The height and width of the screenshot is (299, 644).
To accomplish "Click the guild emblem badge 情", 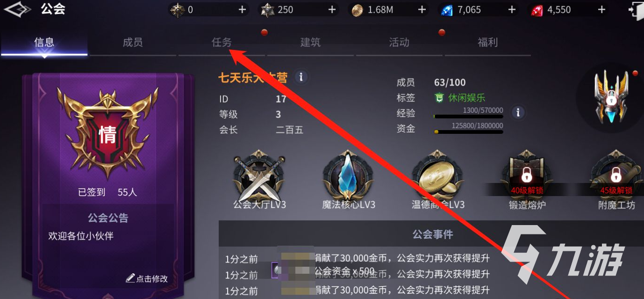I will 107,132.
